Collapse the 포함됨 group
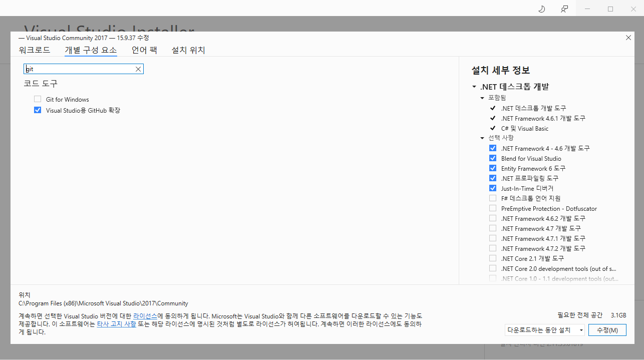 [x=482, y=98]
